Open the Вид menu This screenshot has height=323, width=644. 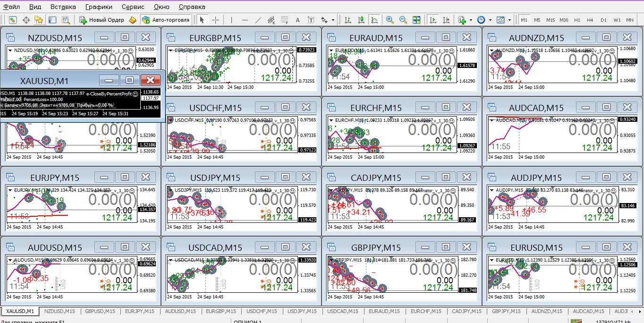pyautogui.click(x=35, y=7)
